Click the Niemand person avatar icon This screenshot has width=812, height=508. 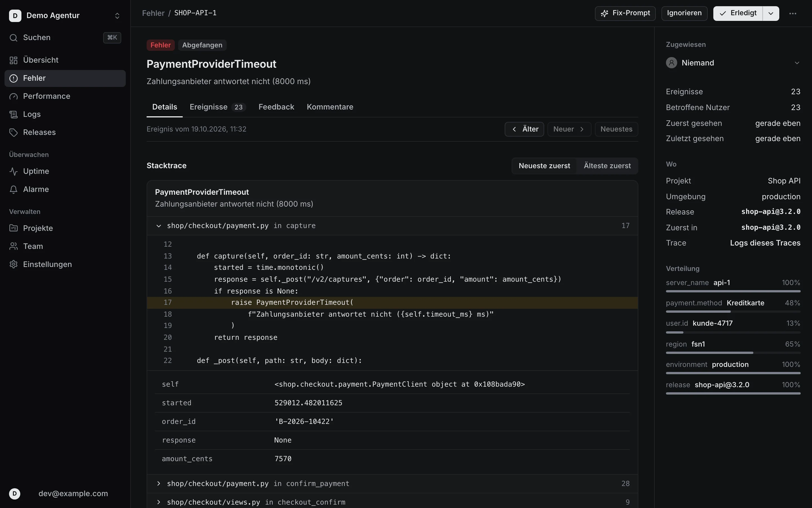(671, 63)
